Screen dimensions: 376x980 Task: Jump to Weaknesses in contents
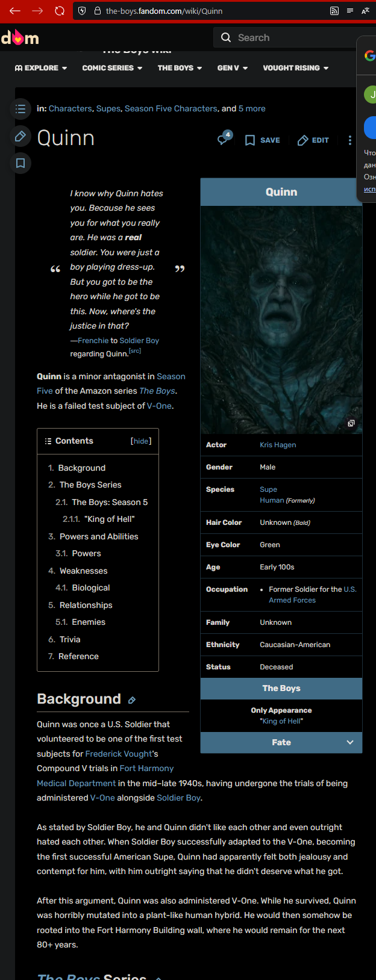coord(84,571)
